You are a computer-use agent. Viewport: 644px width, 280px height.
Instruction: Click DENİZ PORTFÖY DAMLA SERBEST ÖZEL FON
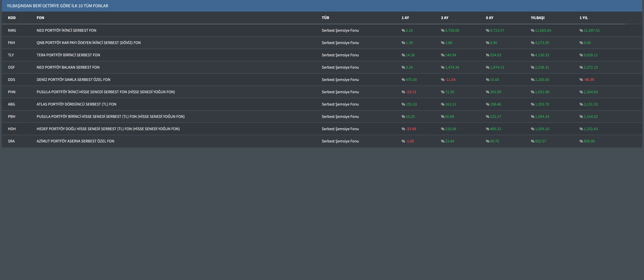tap(73, 80)
